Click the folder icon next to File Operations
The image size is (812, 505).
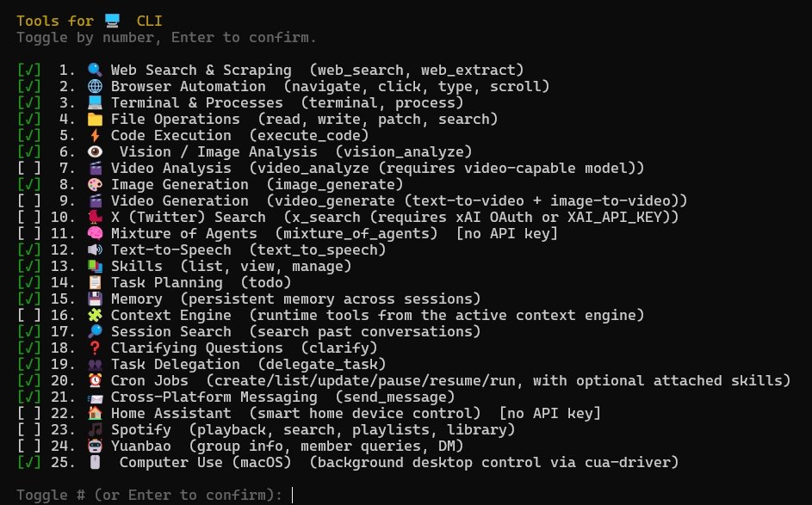[x=95, y=119]
